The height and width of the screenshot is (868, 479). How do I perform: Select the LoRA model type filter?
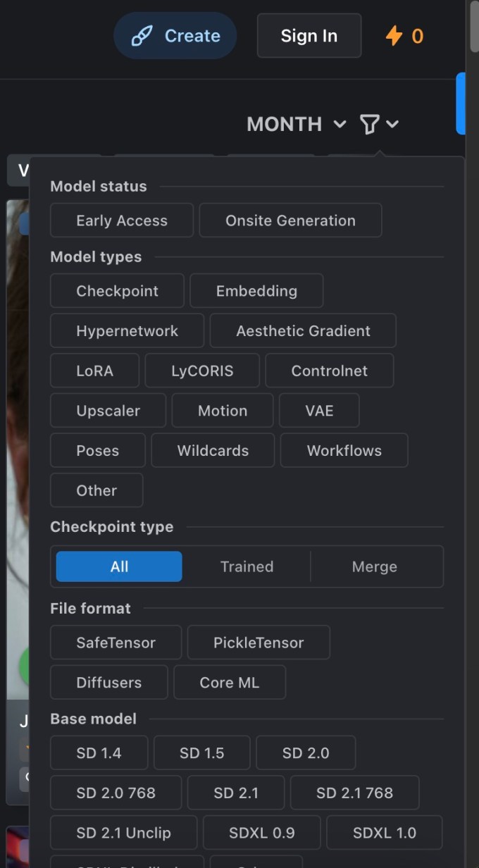(x=94, y=371)
